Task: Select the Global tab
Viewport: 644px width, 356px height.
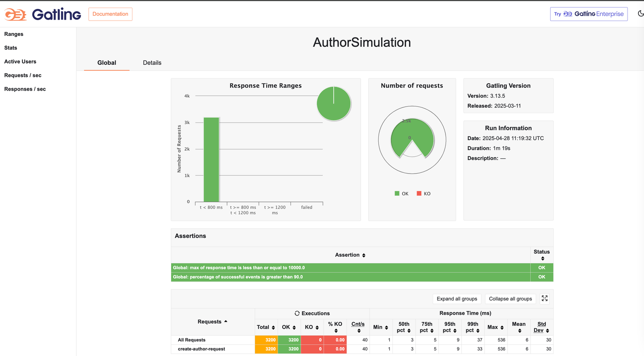Action: click(107, 63)
